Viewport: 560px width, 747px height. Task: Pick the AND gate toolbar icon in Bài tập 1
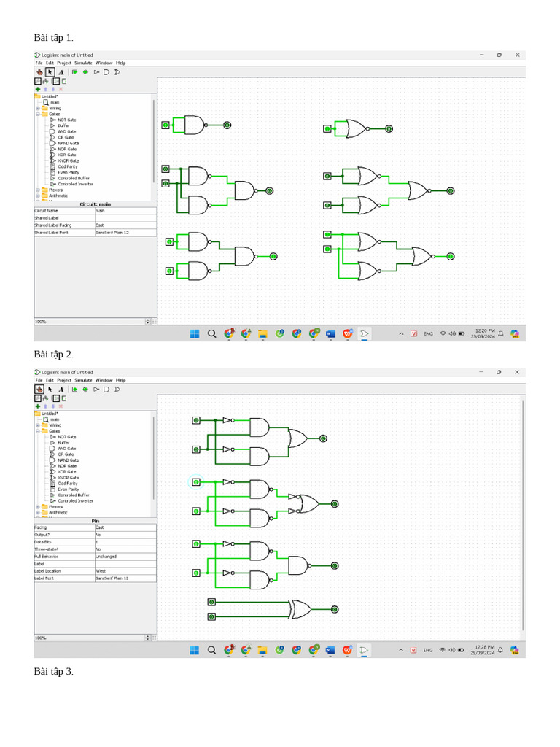(x=106, y=72)
